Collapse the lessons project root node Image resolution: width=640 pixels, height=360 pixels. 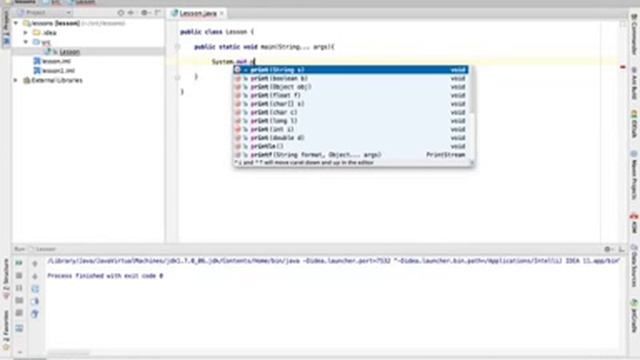point(16,23)
